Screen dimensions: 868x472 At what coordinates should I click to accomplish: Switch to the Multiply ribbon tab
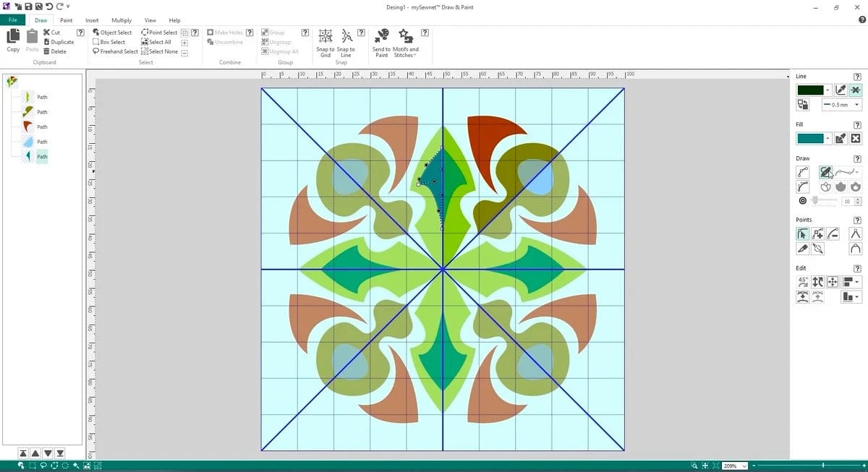121,20
